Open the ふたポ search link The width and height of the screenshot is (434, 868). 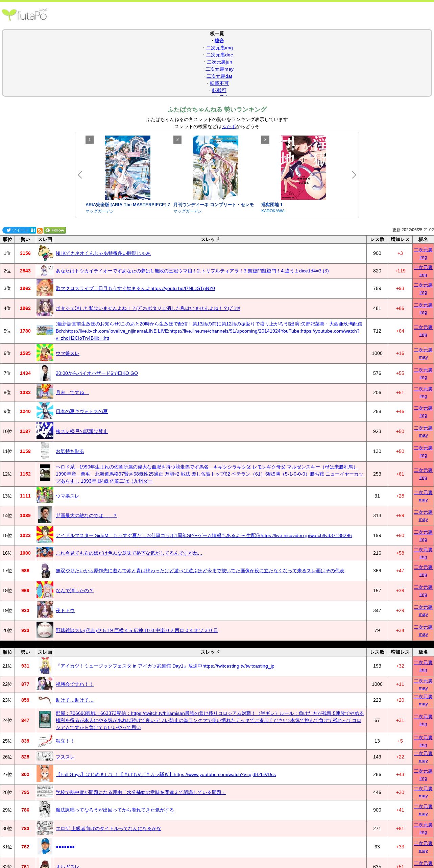pos(229,126)
